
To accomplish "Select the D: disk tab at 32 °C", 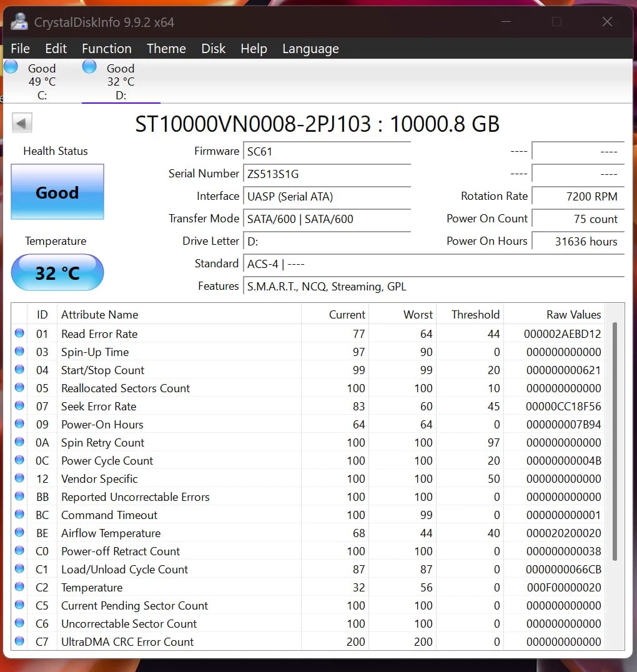I will 121,81.
